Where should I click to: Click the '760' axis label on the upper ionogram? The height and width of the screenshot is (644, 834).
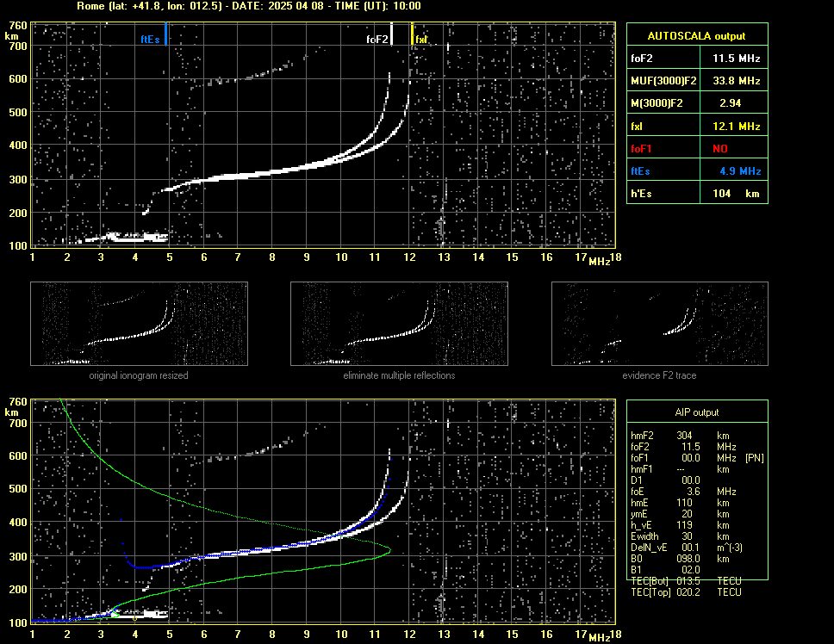click(x=18, y=26)
